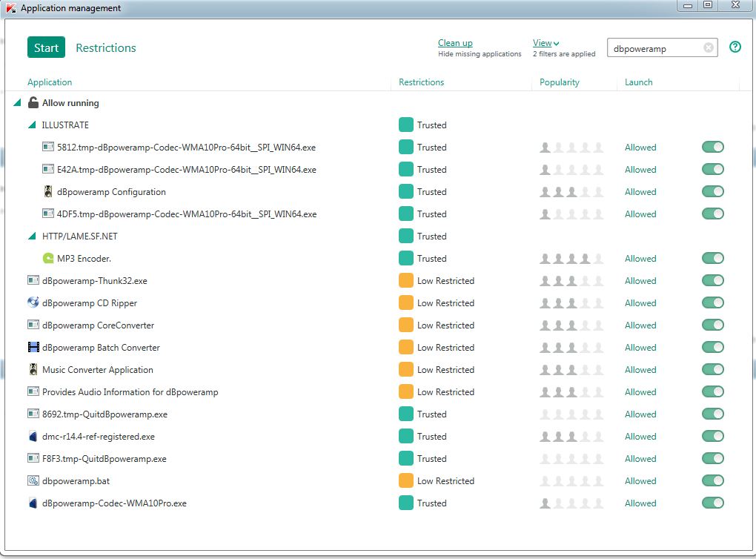756x559 pixels.
Task: Open the View filter dropdown
Action: 546,43
